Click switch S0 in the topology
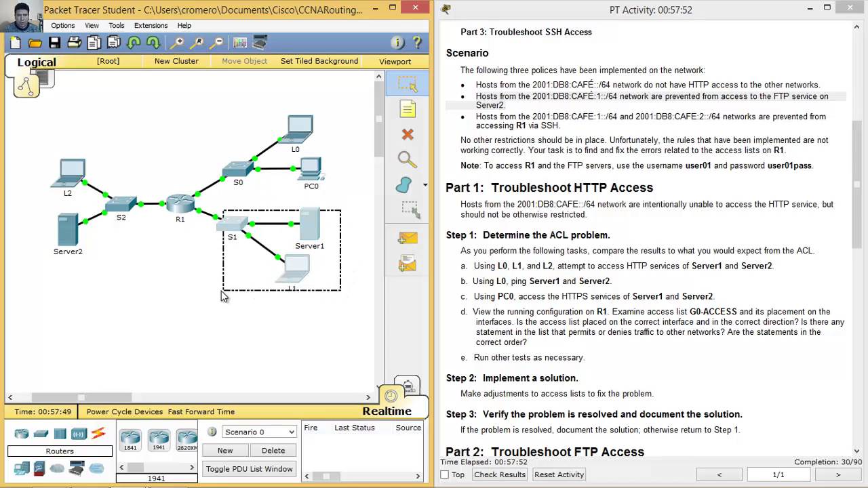The width and height of the screenshot is (868, 488). (x=238, y=169)
